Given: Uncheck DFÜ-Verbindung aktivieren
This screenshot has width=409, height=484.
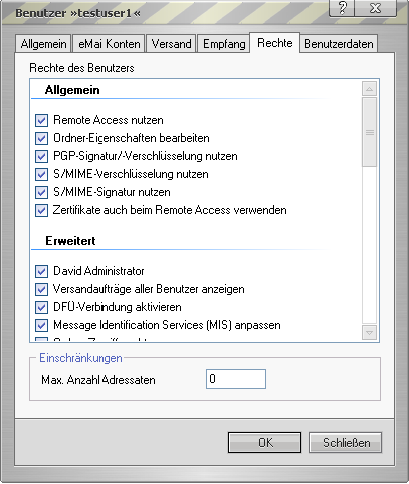Looking at the screenshot, I should click(x=41, y=307).
